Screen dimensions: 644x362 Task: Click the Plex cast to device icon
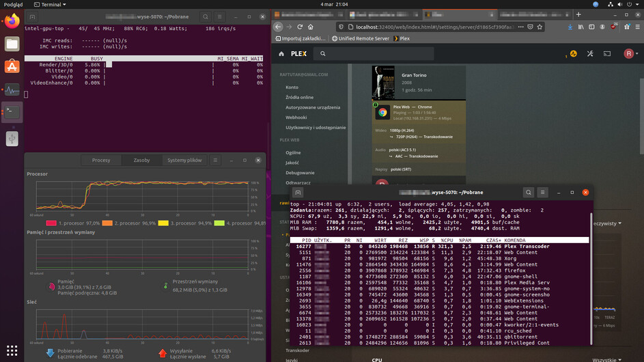click(x=606, y=54)
